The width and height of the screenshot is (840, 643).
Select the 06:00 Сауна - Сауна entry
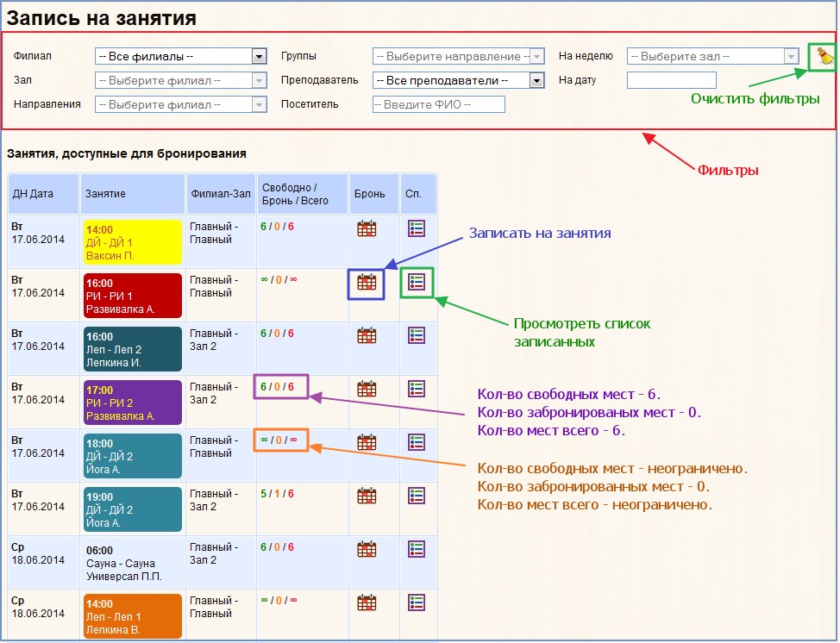132,563
